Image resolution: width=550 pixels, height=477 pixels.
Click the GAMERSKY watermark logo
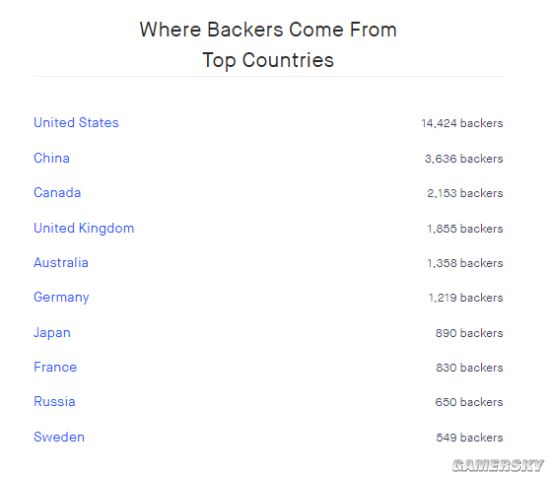[x=498, y=465]
